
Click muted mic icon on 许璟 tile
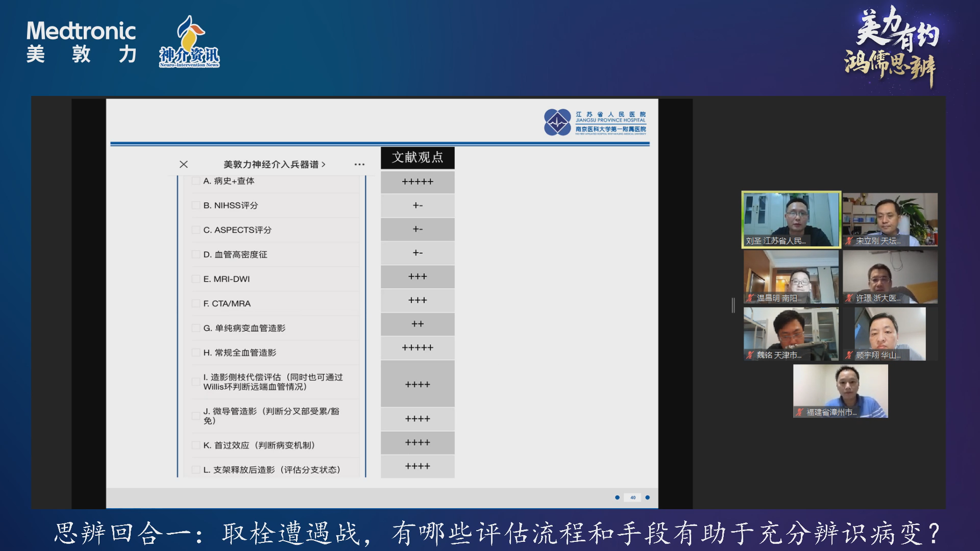tap(849, 298)
